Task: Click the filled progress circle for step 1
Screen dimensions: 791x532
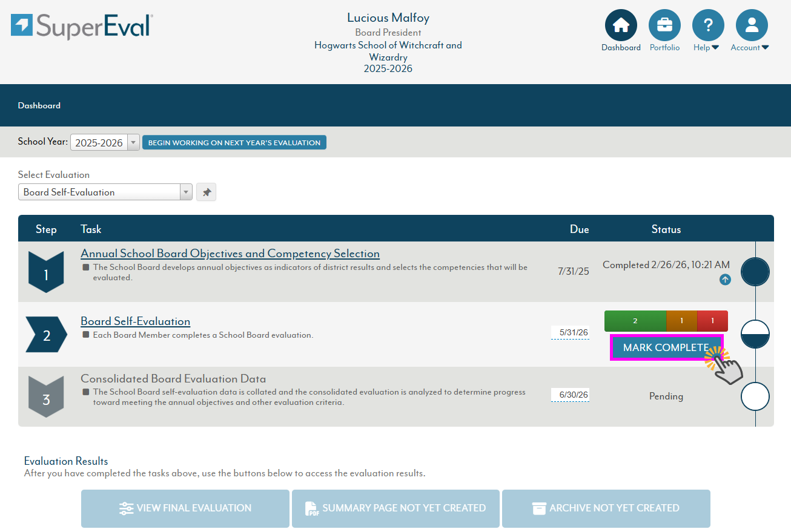Action: [x=755, y=272]
